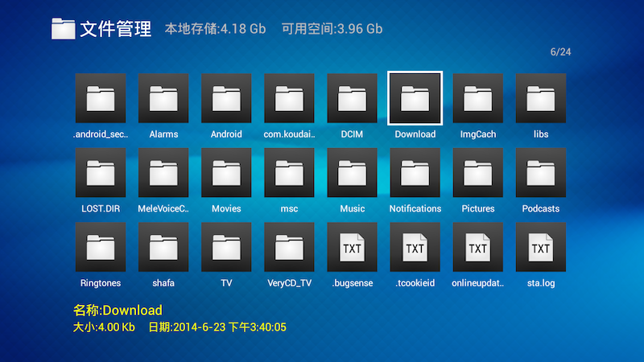Open the Movies folder
The width and height of the screenshot is (644, 362).
tap(226, 173)
